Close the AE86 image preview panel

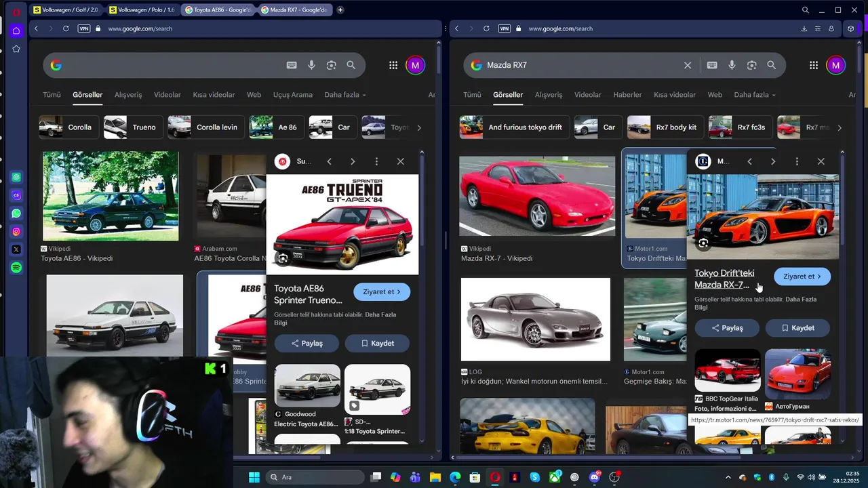[401, 161]
